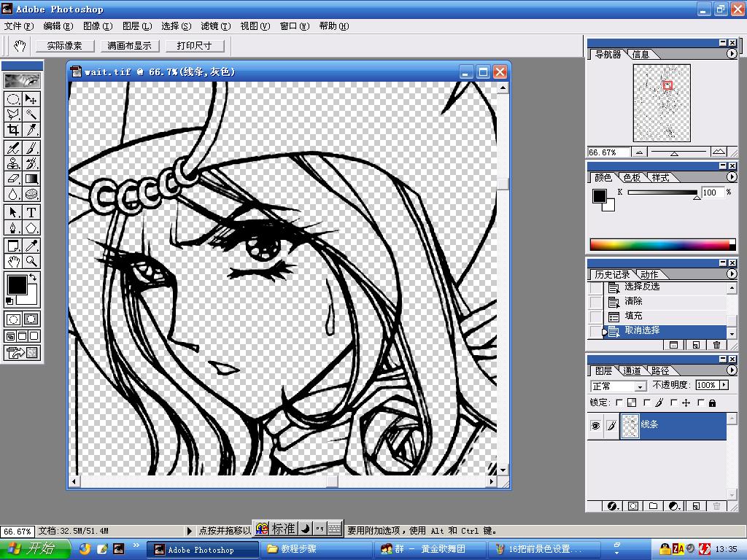The width and height of the screenshot is (747, 560).
Task: Select the Eyedropper tool
Action: pyautogui.click(x=31, y=246)
